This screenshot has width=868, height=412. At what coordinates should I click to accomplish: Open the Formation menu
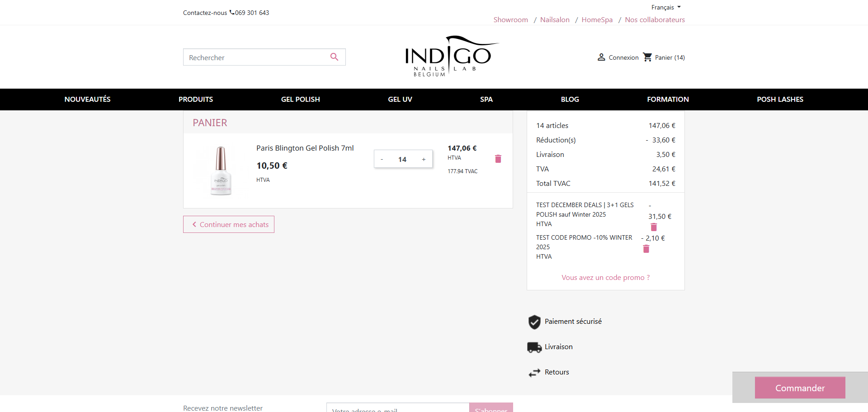[x=668, y=99]
